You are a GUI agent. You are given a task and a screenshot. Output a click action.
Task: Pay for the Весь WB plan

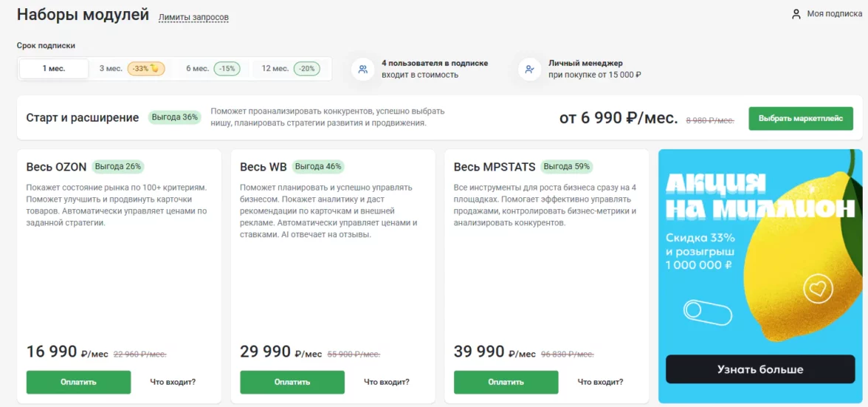(292, 382)
